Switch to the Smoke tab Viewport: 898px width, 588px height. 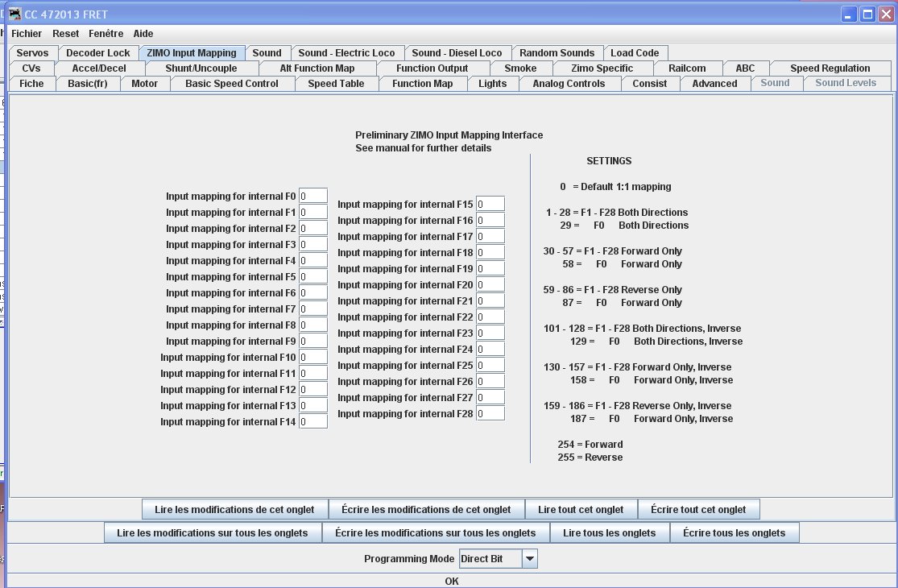click(520, 68)
